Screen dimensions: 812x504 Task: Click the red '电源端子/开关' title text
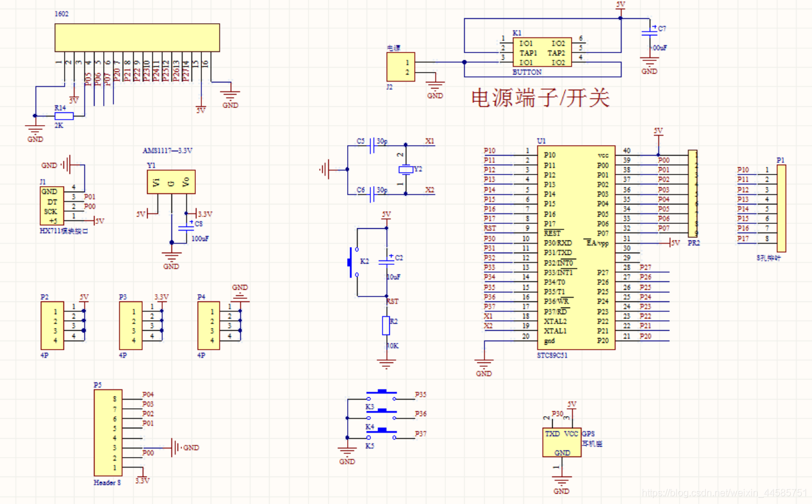click(541, 98)
